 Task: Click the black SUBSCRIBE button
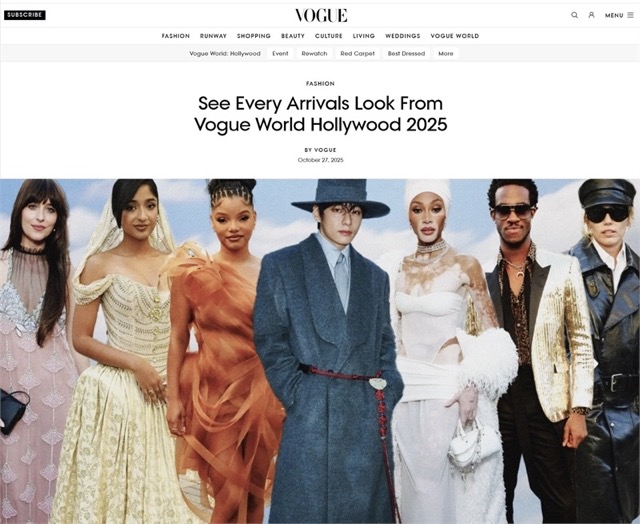click(x=25, y=15)
